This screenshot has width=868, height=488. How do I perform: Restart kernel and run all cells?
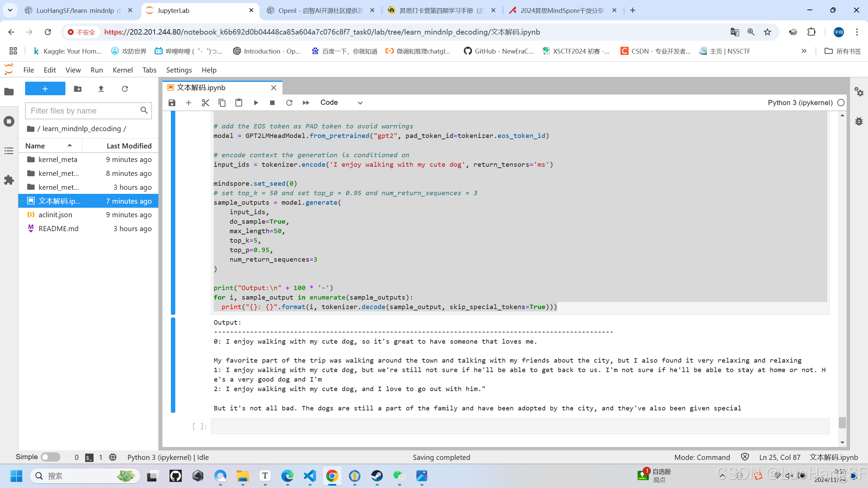tap(306, 103)
